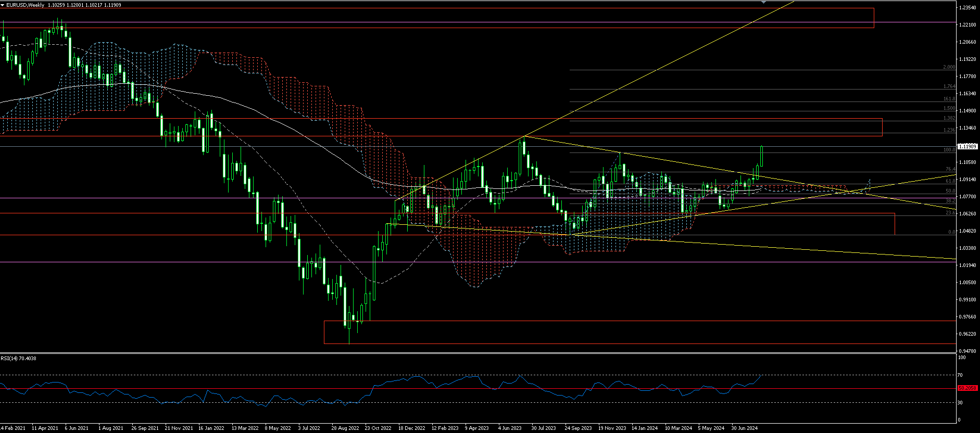
Task: Click the 1 Aug 2021 date label
Action: 110,428
